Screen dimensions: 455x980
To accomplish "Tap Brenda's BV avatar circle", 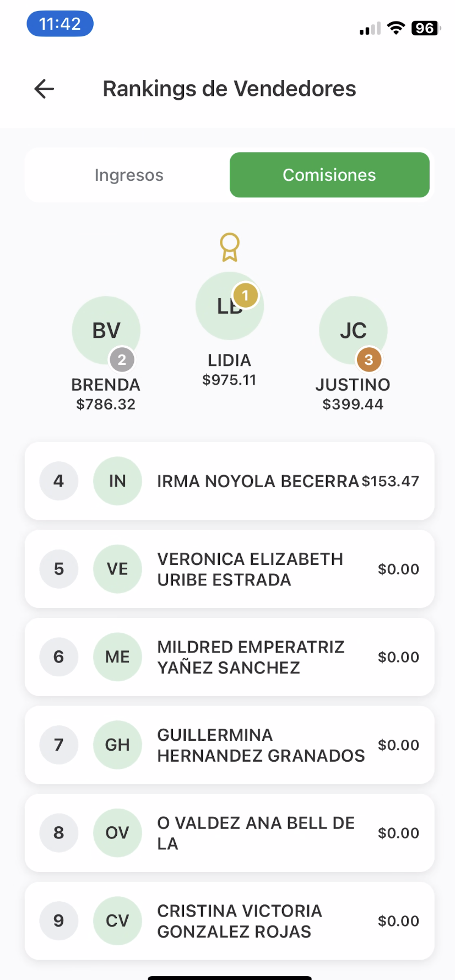I will (106, 330).
